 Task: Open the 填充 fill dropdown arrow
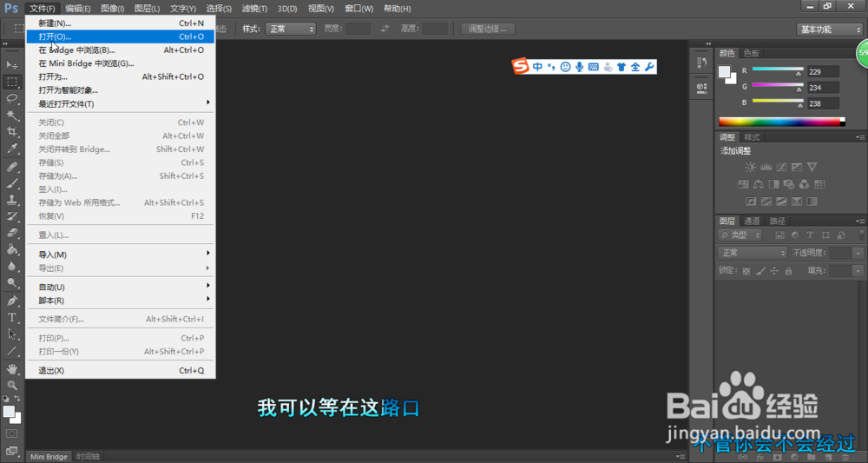[858, 271]
